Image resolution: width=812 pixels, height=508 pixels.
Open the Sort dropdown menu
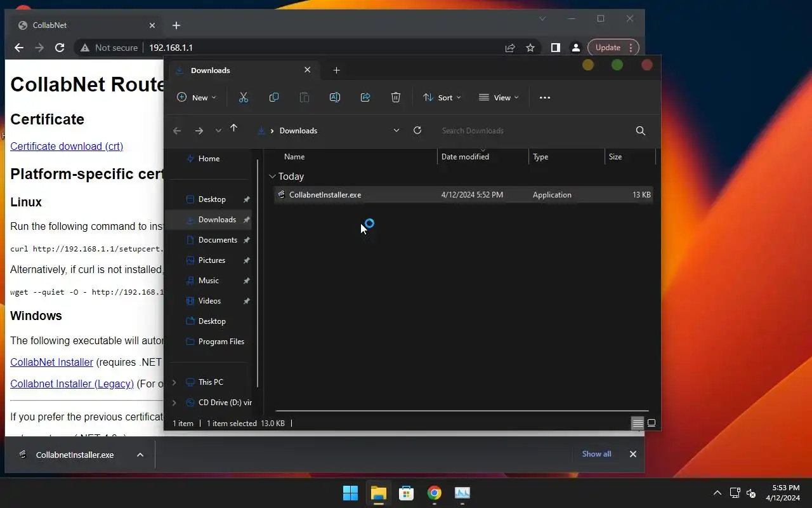coord(442,97)
